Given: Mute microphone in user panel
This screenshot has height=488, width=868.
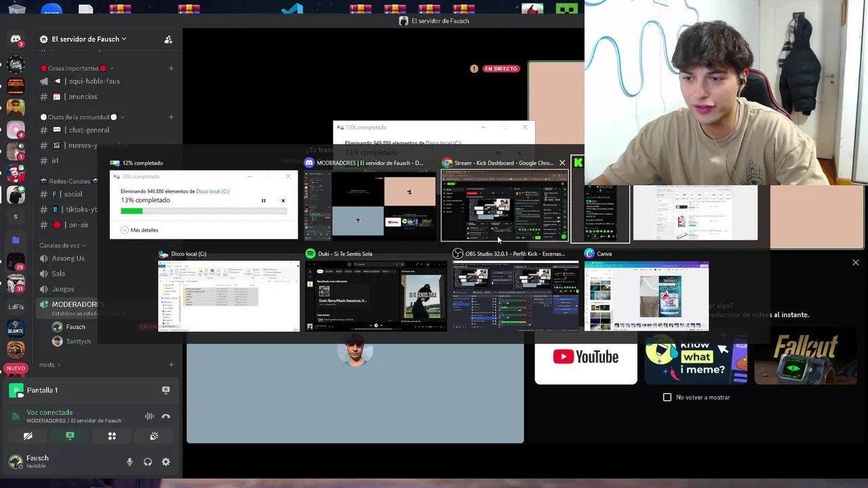Looking at the screenshot, I should (x=130, y=462).
